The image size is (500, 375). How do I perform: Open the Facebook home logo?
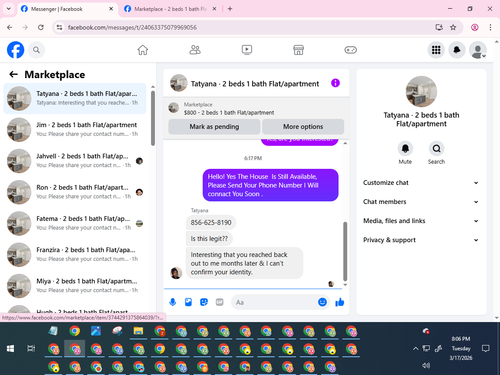pos(15,50)
